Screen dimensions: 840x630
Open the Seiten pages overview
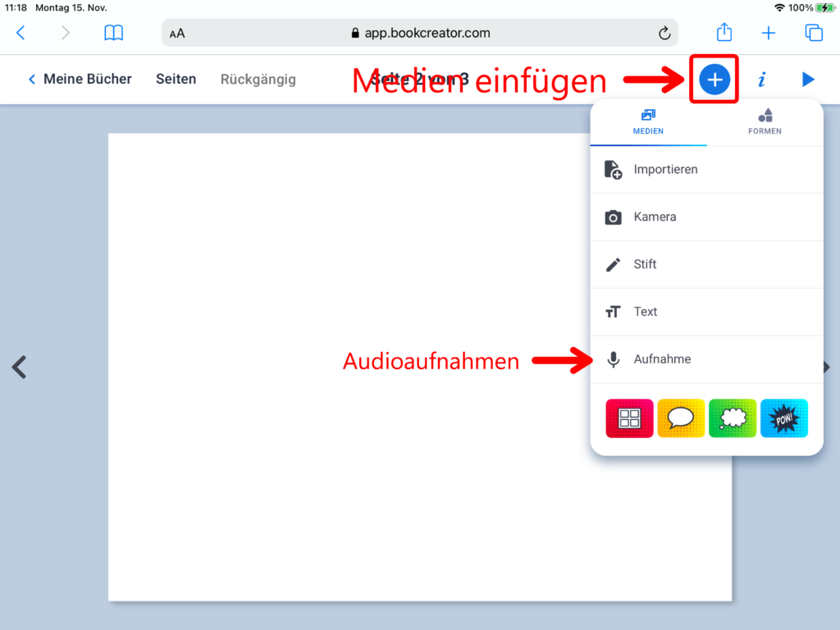click(176, 80)
